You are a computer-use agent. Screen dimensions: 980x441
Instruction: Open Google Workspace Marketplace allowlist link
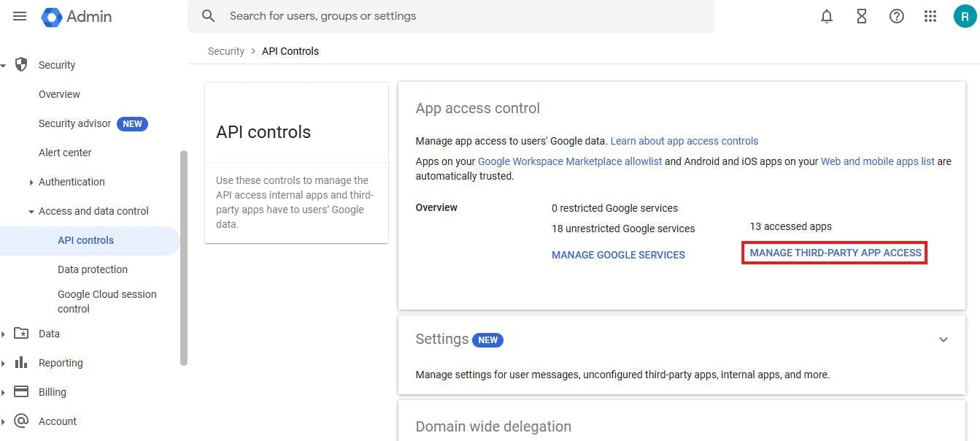coord(570,161)
